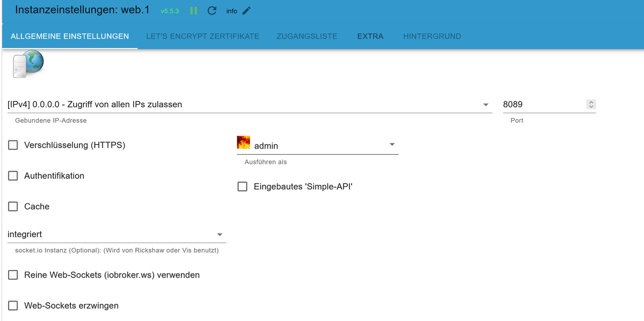Viewport: 644px width, 321px height.
Task: Pause the web.1 instance
Action: [x=194, y=11]
